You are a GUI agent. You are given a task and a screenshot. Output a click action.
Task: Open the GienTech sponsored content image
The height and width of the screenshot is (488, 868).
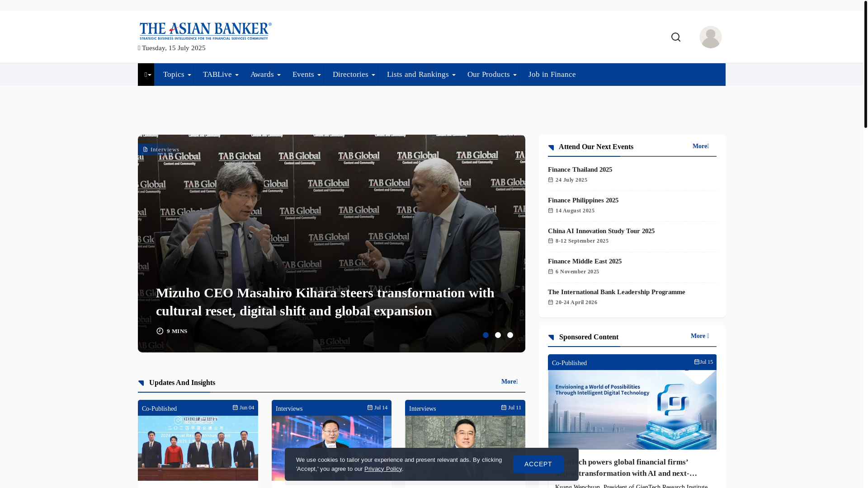632,410
